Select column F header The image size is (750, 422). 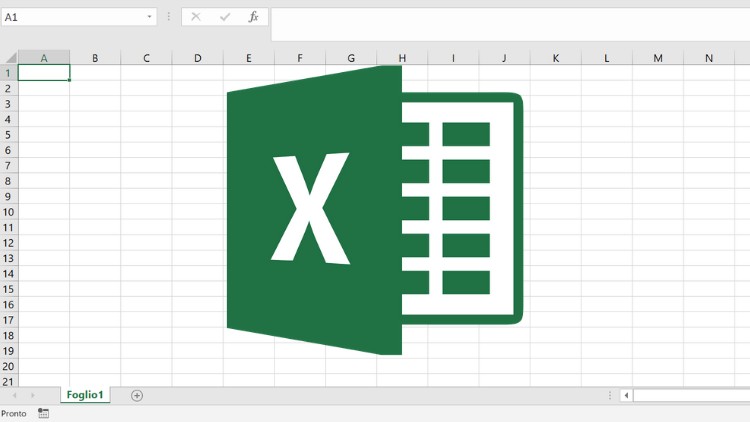click(300, 58)
